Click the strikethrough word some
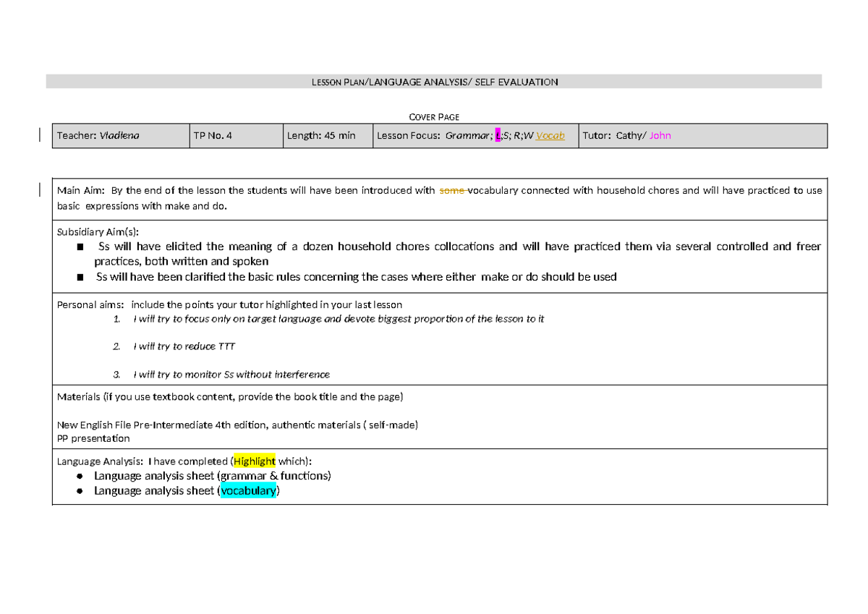868x614 pixels. pyautogui.click(x=451, y=190)
